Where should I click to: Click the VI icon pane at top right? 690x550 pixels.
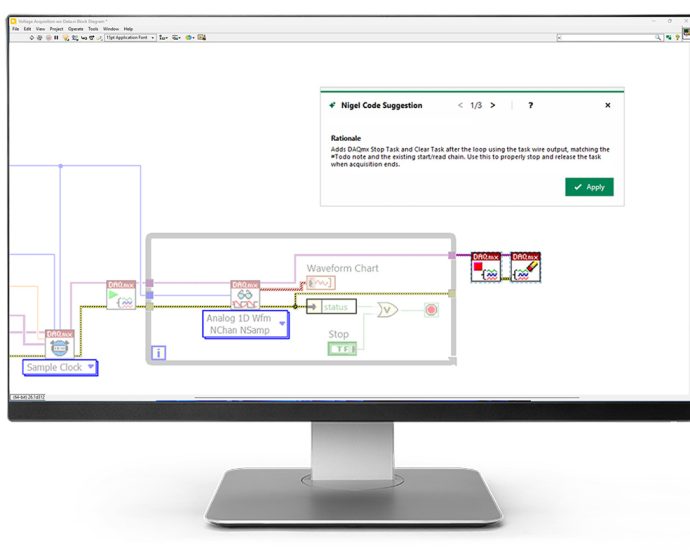click(686, 33)
